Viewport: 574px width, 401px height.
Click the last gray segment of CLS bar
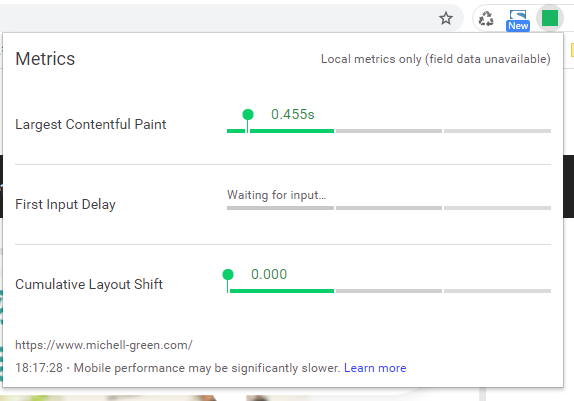[497, 291]
